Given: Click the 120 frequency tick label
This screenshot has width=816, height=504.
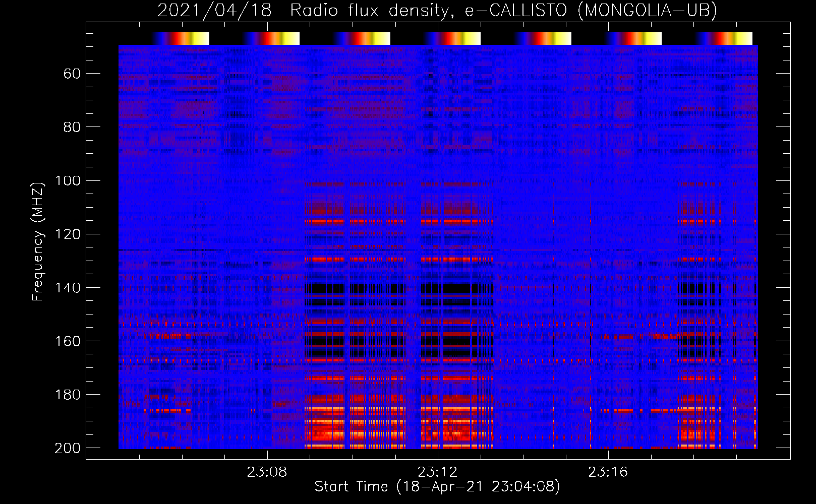Looking at the screenshot, I should click(x=68, y=234).
